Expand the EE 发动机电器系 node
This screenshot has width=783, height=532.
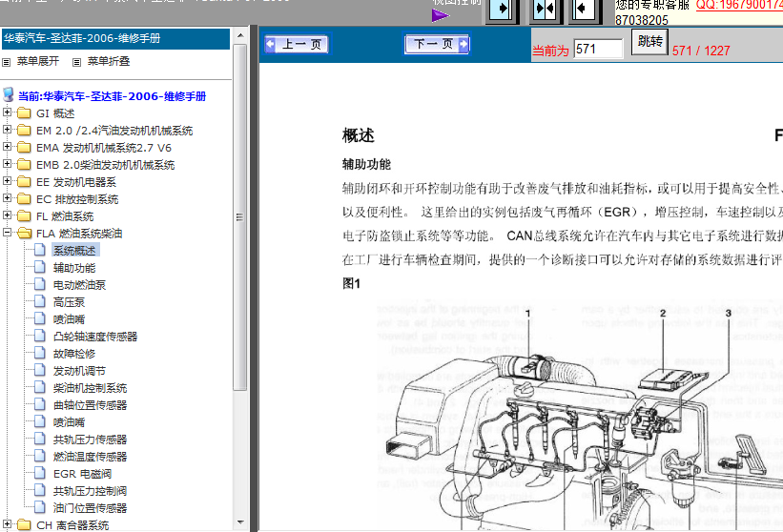coord(7,181)
